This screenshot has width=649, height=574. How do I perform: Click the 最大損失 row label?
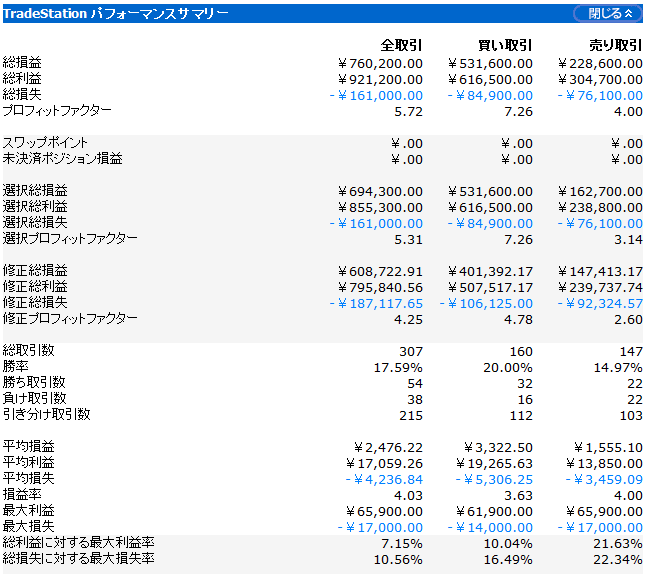(x=29, y=526)
